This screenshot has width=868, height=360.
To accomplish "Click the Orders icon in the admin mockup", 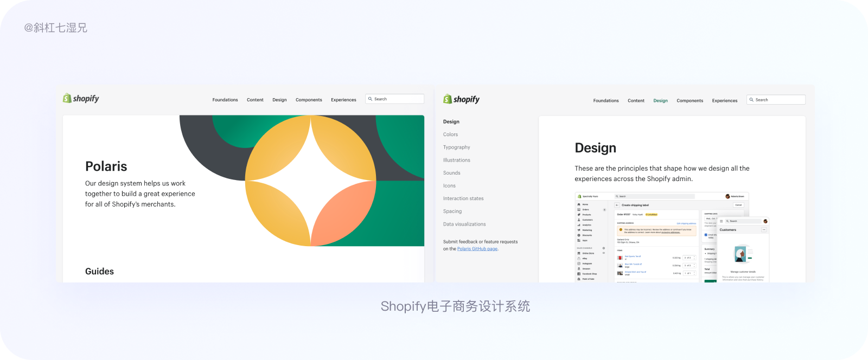I will click(x=579, y=209).
